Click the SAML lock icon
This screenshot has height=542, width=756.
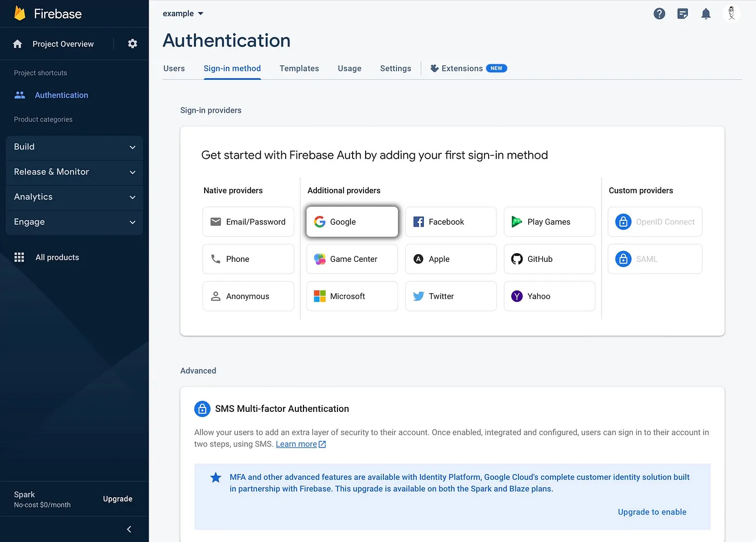(623, 259)
